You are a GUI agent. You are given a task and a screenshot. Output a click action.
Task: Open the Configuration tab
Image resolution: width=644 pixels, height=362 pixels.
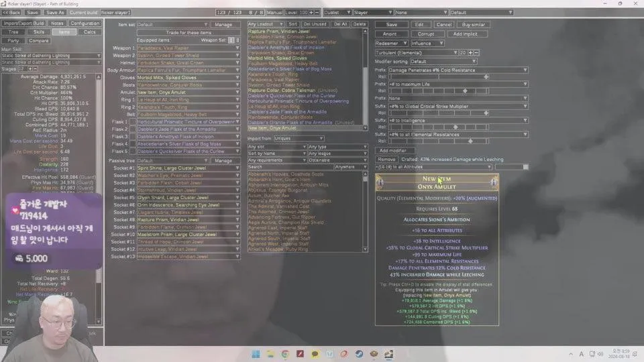coord(85,23)
